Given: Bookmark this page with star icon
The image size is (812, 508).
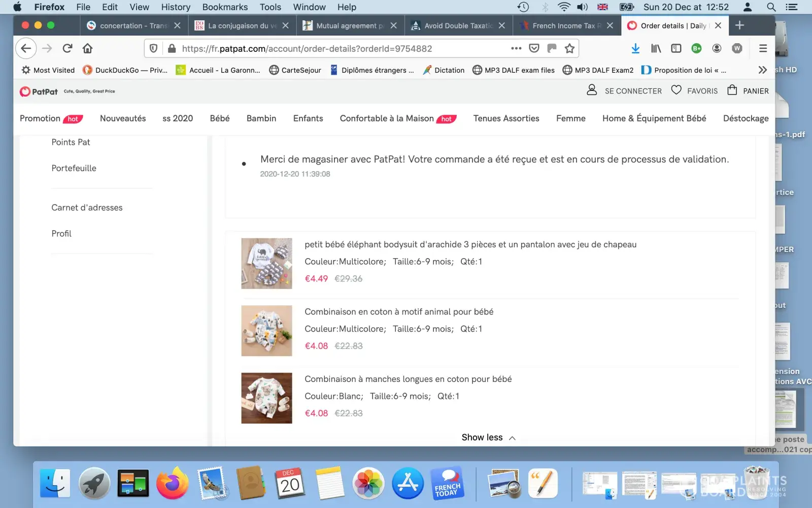Looking at the screenshot, I should click(x=569, y=48).
